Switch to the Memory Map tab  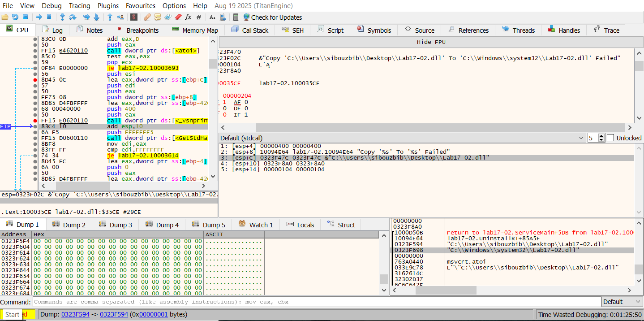pyautogui.click(x=195, y=30)
